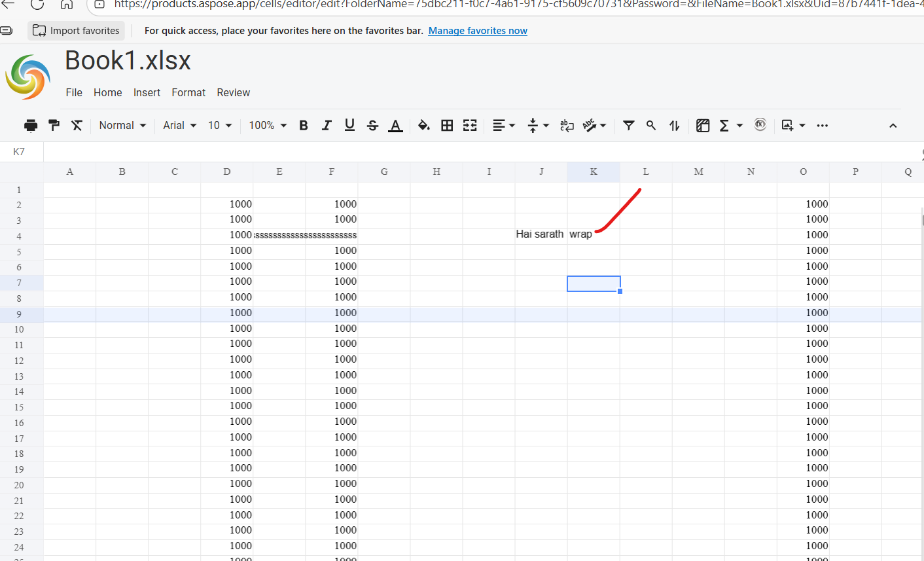Viewport: 924px width, 561px height.
Task: Open the Find search icon
Action: coord(651,126)
